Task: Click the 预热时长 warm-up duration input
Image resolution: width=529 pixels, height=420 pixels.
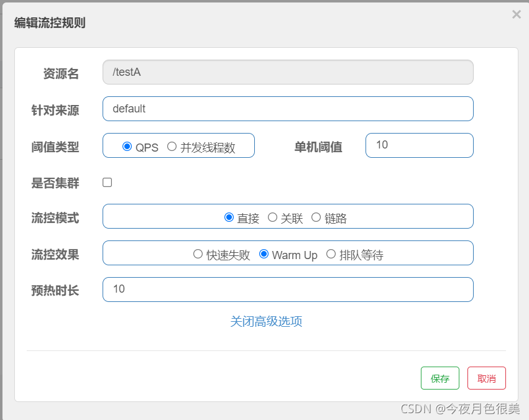Action: pos(288,290)
